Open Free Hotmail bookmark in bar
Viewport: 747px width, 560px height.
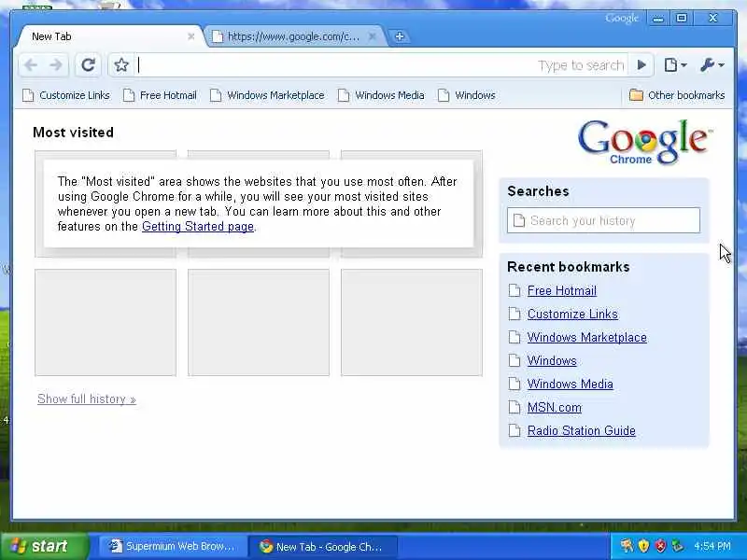point(160,95)
